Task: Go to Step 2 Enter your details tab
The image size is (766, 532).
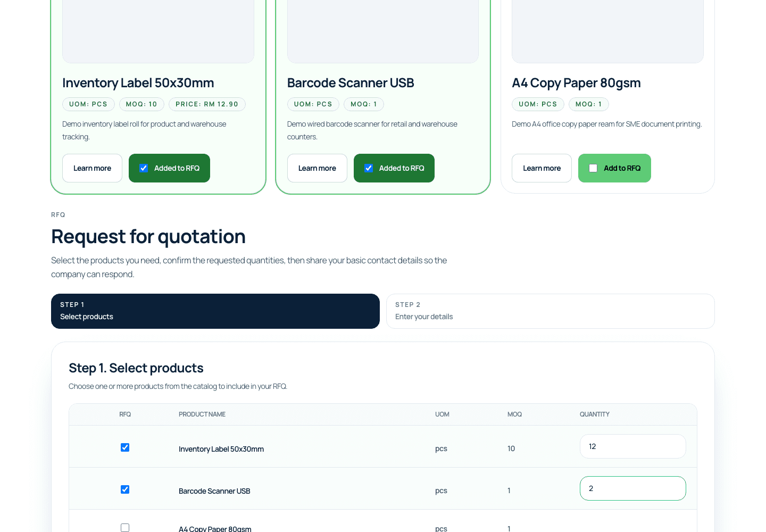Action: point(551,311)
